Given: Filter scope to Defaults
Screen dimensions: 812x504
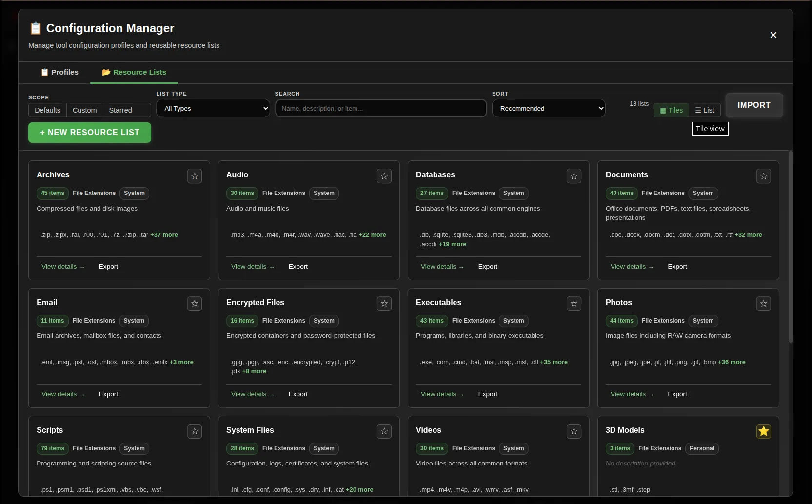Looking at the screenshot, I should pos(47,110).
